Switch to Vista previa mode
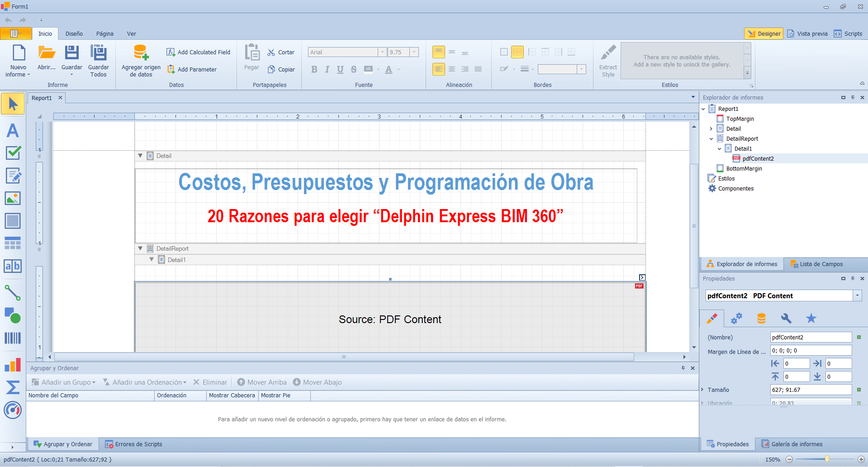The image size is (868, 467). 807,34
